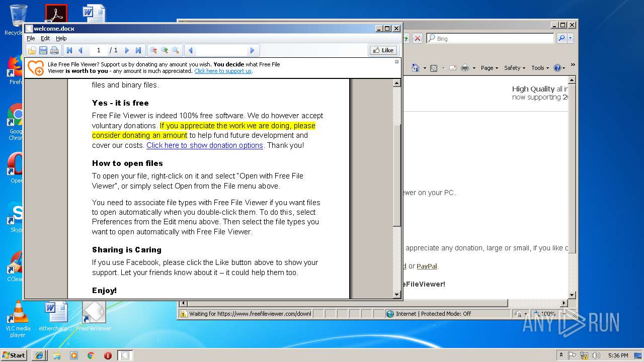Open media player icon on taskbar
Image resolution: width=644 pixels, height=362 pixels.
coord(74,355)
